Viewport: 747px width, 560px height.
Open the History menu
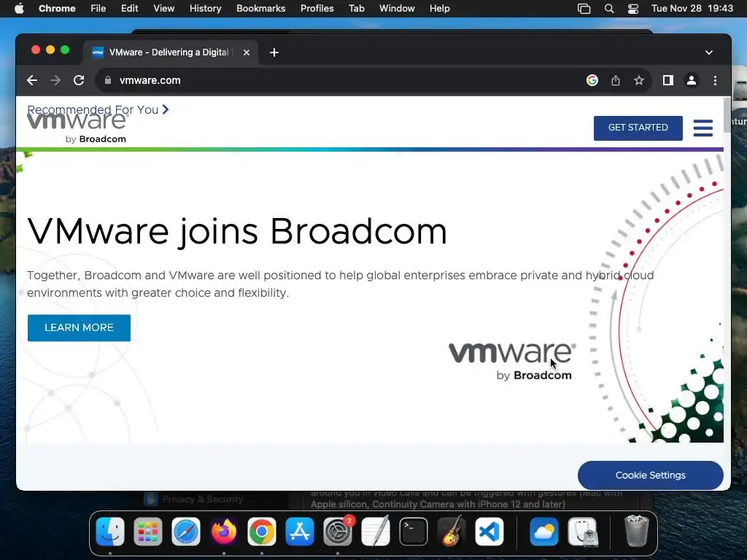205,9
